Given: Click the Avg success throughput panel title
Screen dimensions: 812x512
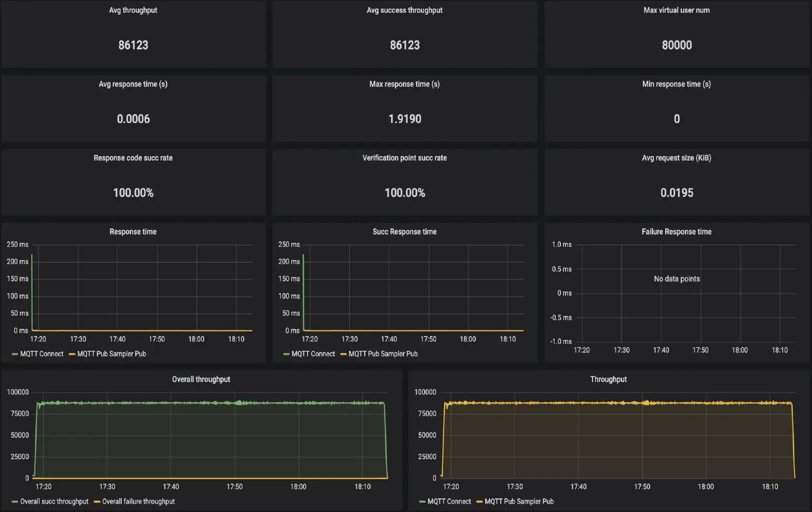Looking at the screenshot, I should point(404,10).
